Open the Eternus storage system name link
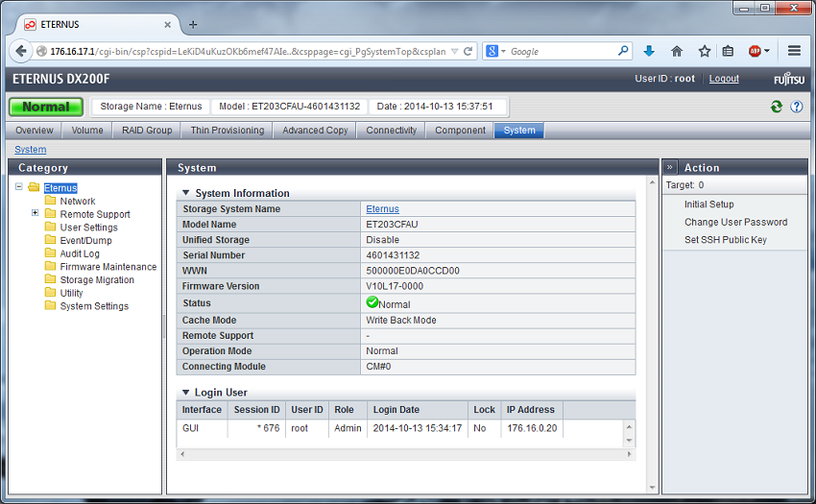 (x=382, y=208)
